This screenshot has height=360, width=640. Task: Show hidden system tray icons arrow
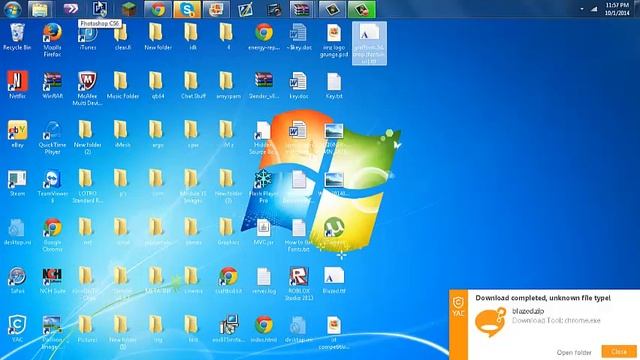(x=582, y=9)
